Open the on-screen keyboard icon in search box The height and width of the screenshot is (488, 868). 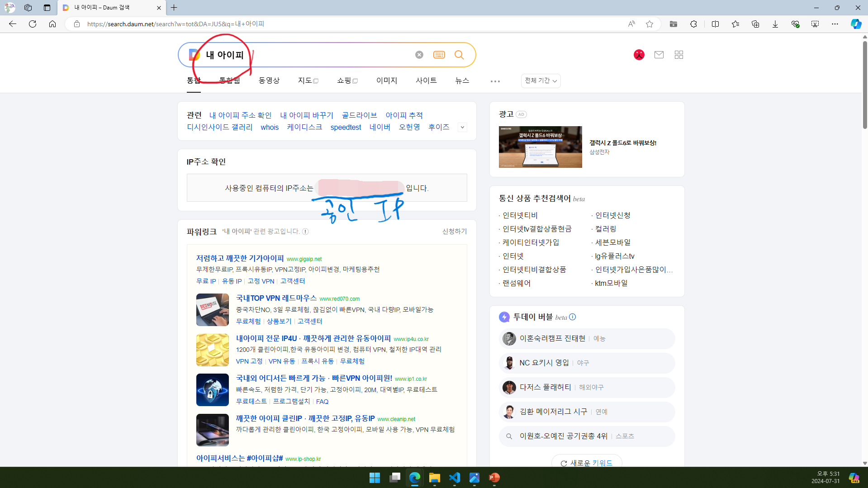coord(439,55)
